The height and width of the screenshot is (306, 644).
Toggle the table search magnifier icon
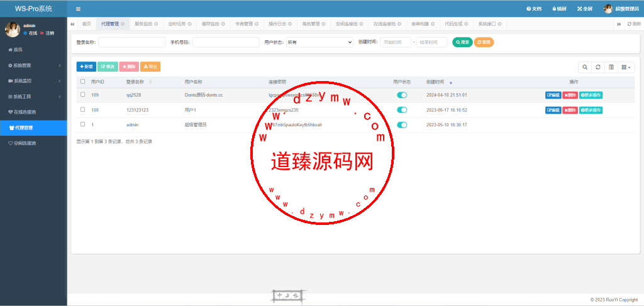tap(585, 67)
